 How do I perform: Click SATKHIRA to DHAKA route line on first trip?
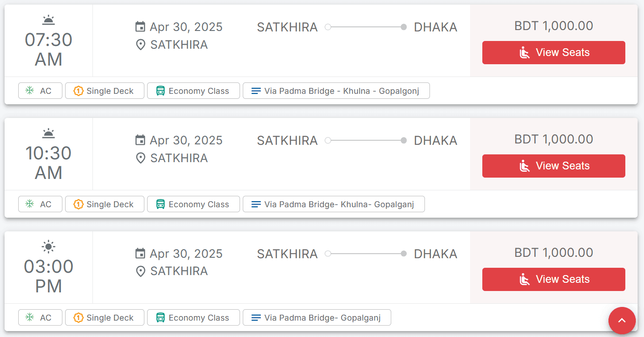coord(365,27)
